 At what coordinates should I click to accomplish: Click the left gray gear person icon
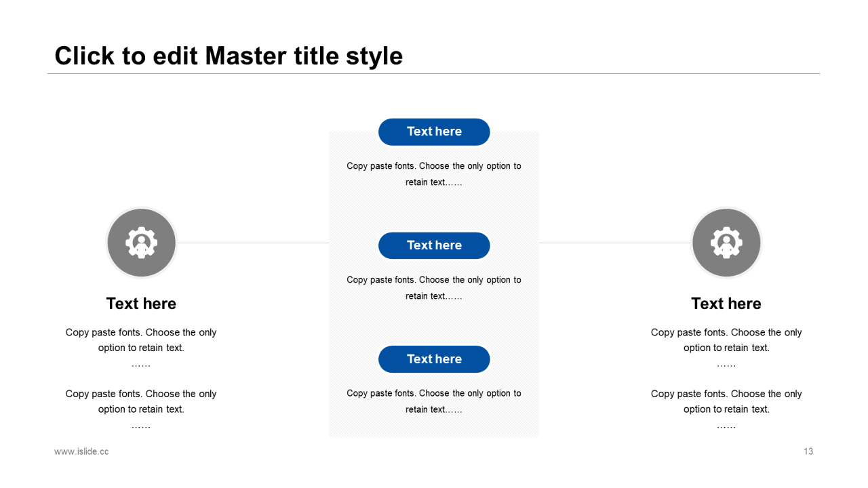click(x=141, y=243)
